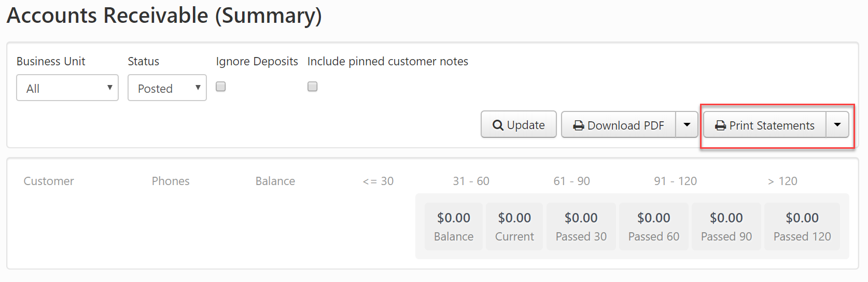Viewport: 868px width, 282px height.
Task: Click the > 120 column header
Action: pyautogui.click(x=782, y=181)
